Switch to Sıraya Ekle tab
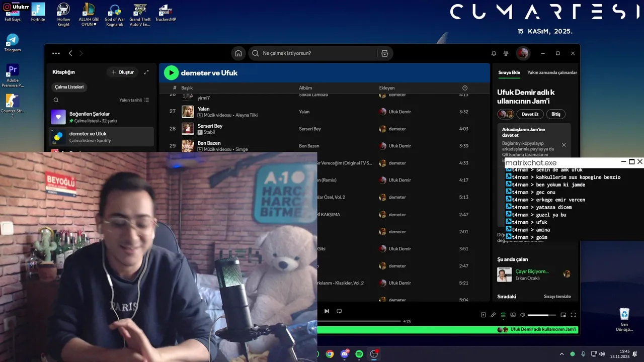This screenshot has width=644, height=362. tap(509, 72)
